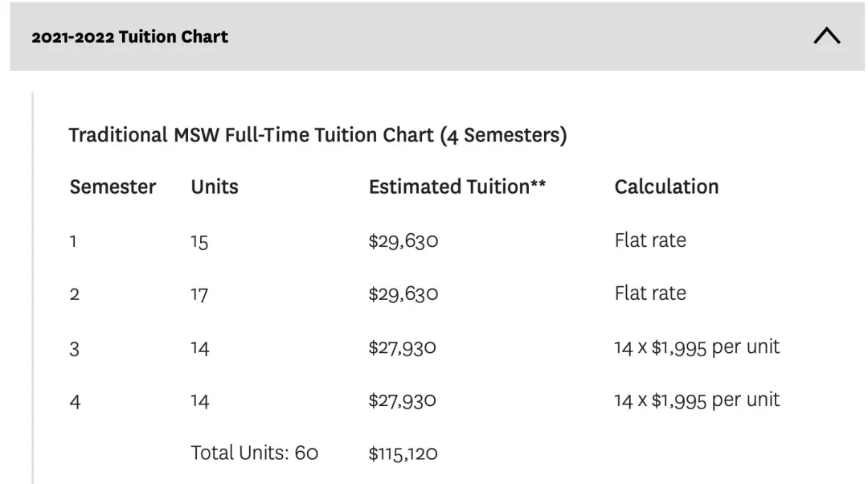
Task: Click the semester 4 "14 x $1,995 per unit" calculation
Action: 697,400
